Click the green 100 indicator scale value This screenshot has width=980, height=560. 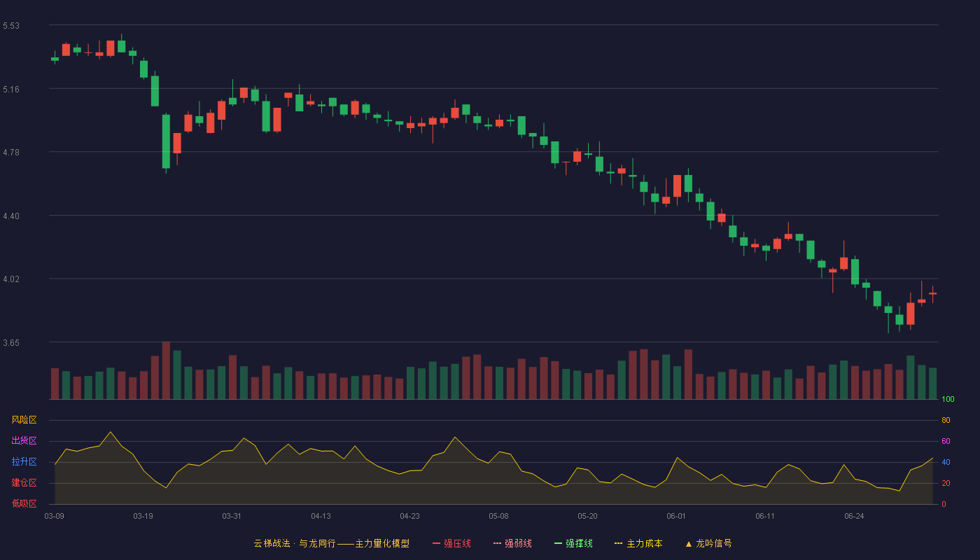coord(948,400)
